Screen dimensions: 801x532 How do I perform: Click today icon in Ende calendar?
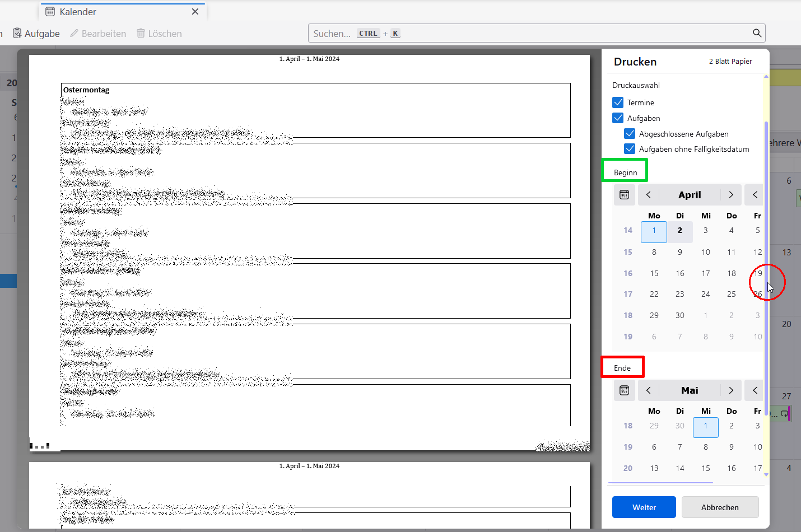625,390
